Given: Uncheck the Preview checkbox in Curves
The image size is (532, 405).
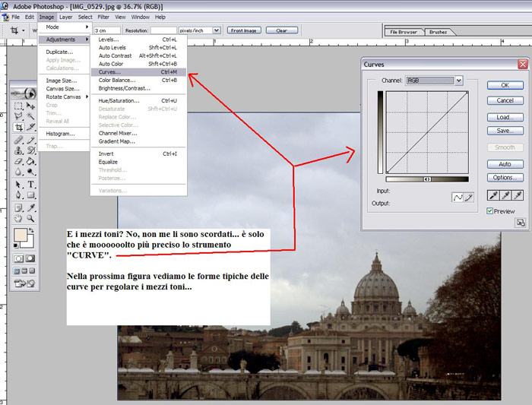Looking at the screenshot, I should [490, 211].
